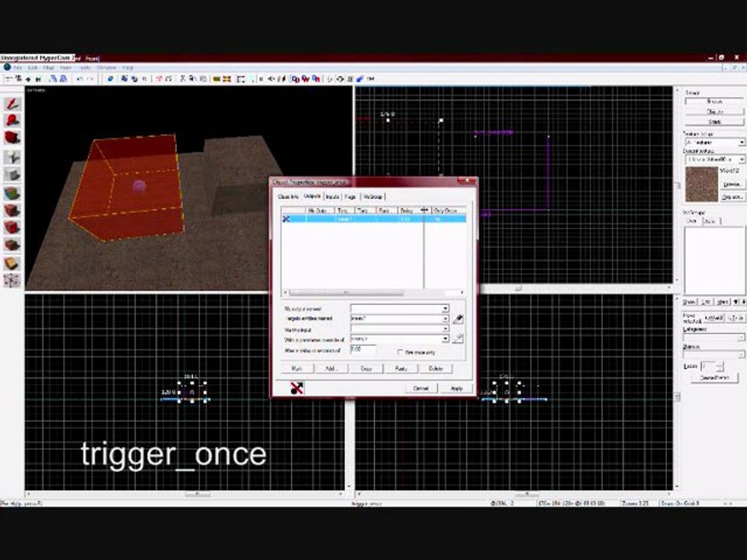Open the Map menu
This screenshot has height=560, width=747.
[x=48, y=68]
